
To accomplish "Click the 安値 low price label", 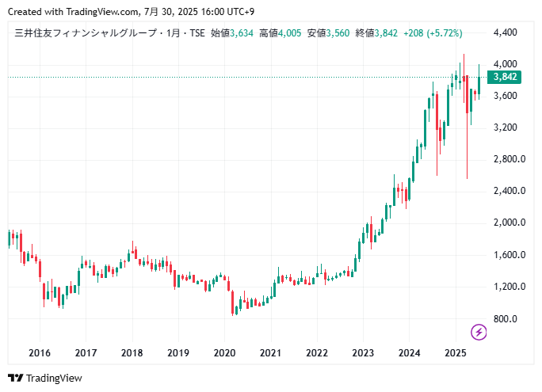I will (317, 33).
